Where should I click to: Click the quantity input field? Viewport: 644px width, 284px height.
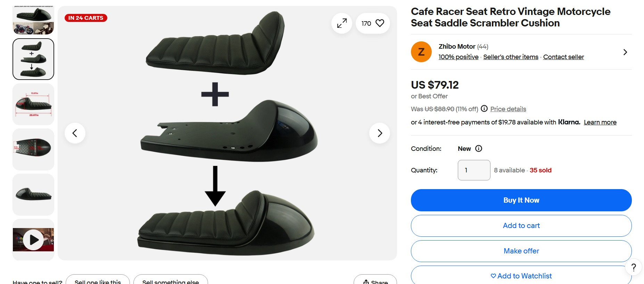pyautogui.click(x=474, y=170)
